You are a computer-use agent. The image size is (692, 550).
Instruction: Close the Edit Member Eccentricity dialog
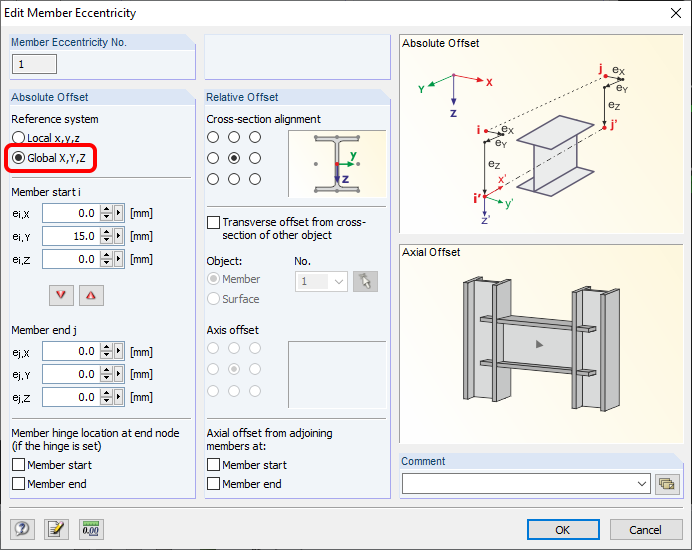point(669,13)
